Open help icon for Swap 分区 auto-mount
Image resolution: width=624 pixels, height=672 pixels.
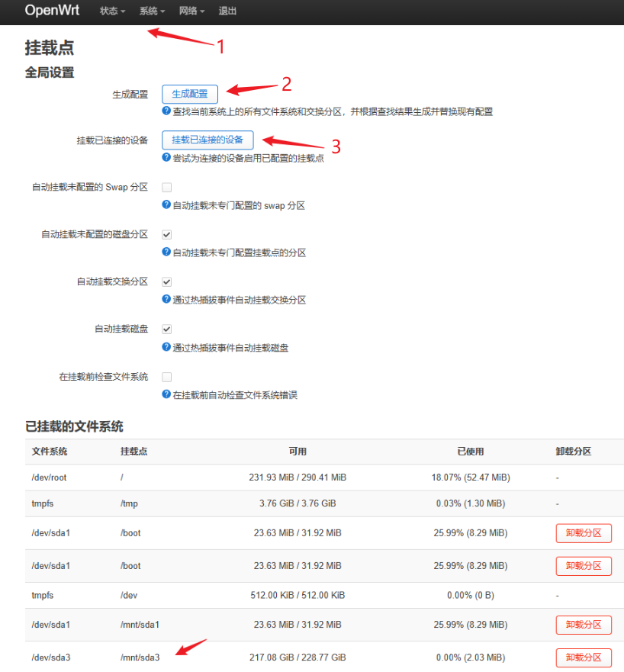click(166, 204)
